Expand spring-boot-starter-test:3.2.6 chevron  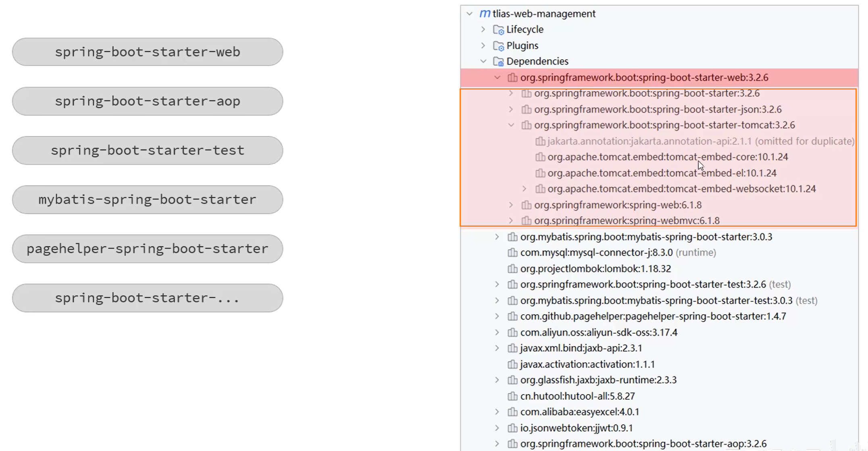click(x=497, y=284)
